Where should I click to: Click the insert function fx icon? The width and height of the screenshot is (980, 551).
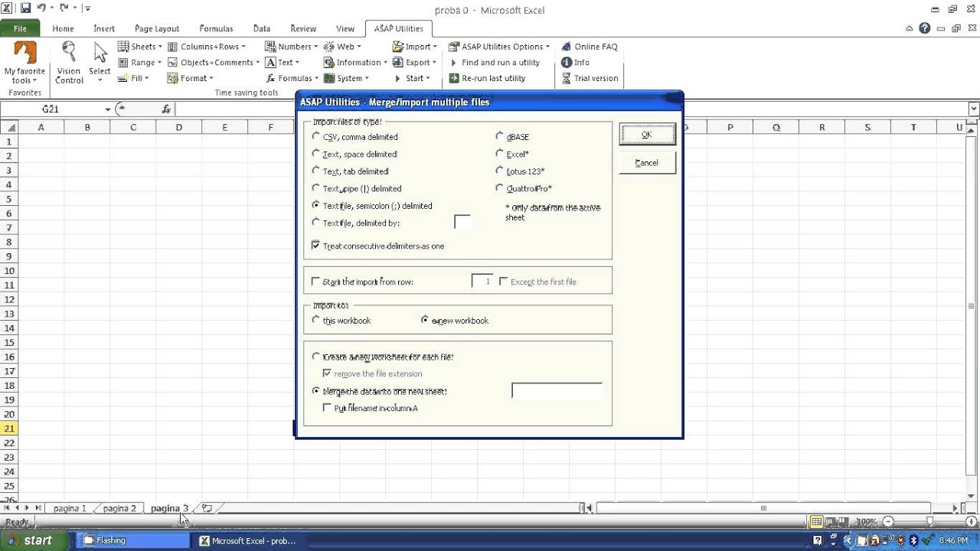pyautogui.click(x=166, y=109)
